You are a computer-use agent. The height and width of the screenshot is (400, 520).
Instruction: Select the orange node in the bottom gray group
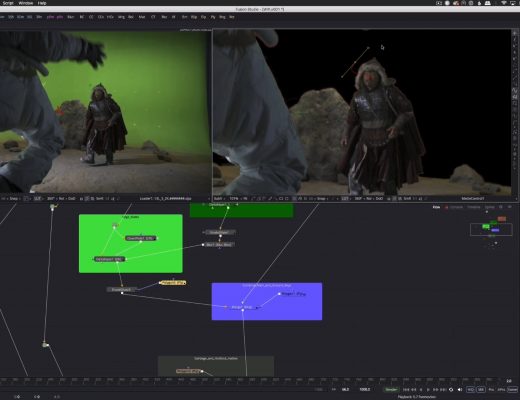[x=189, y=371]
